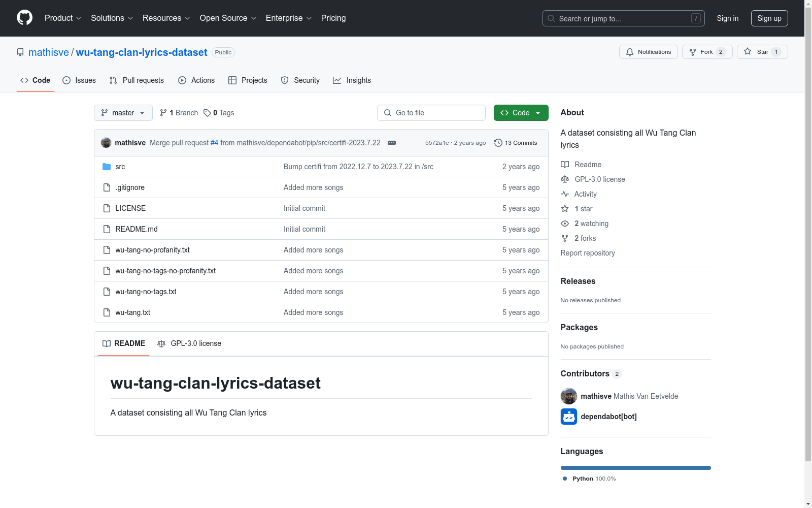Click the Code tab
This screenshot has height=508, width=812.
pos(35,80)
